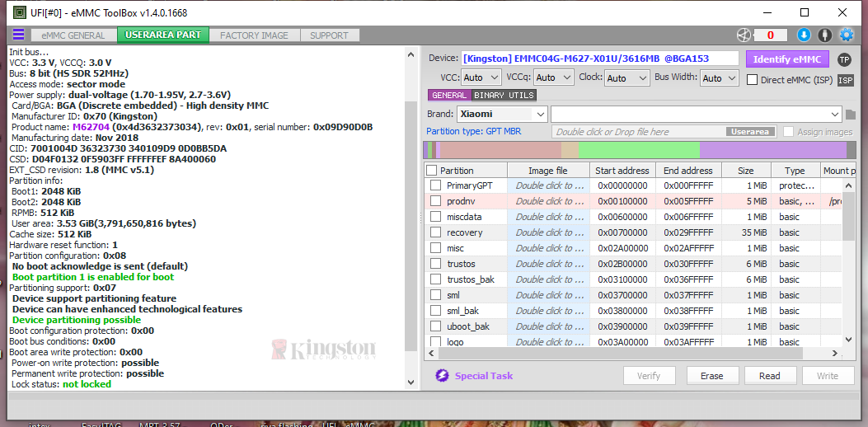Click the UFI app icon in title bar
Screen dimensions: 868x427
point(19,12)
